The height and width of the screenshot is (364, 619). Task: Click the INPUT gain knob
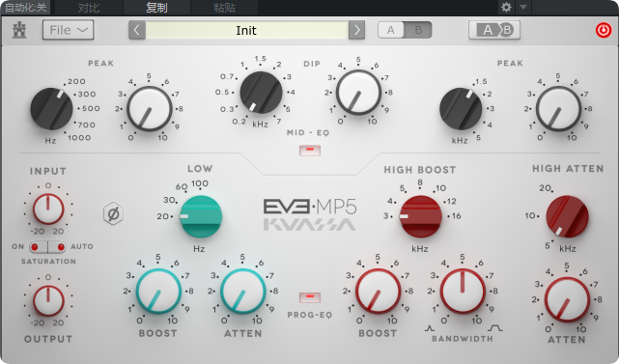tap(48, 209)
